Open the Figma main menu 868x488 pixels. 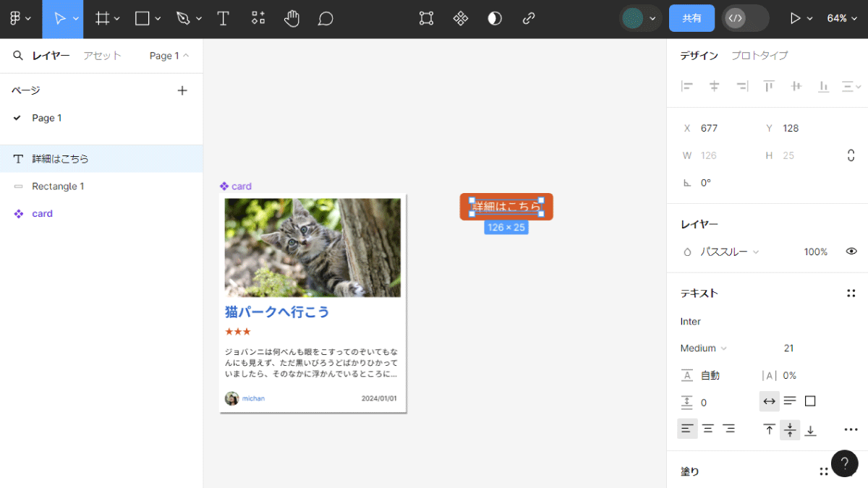[x=14, y=19]
